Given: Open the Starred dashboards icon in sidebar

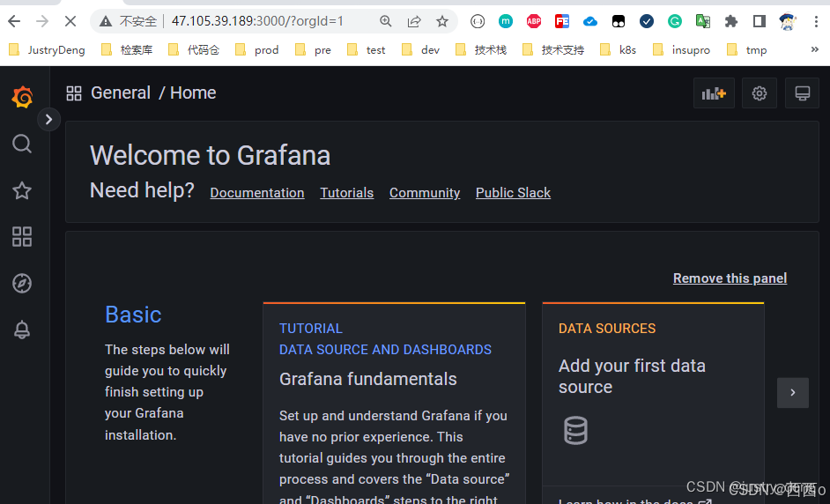Looking at the screenshot, I should pos(22,190).
